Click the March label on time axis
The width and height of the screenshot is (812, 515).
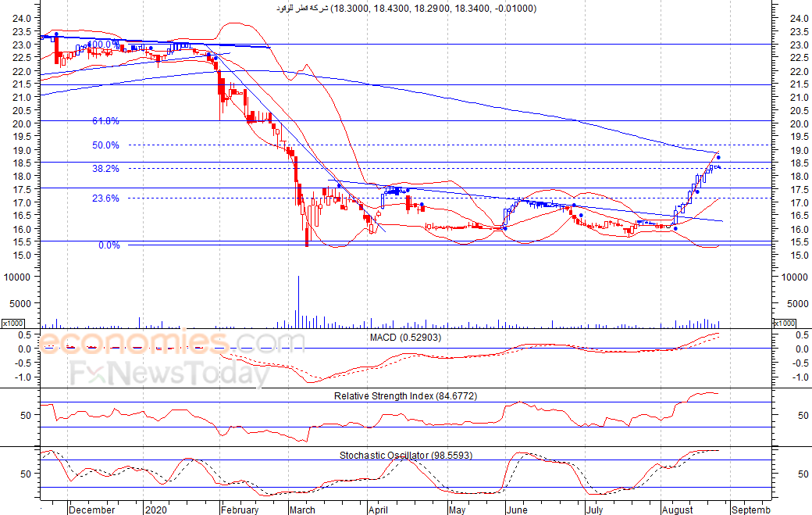tap(302, 510)
